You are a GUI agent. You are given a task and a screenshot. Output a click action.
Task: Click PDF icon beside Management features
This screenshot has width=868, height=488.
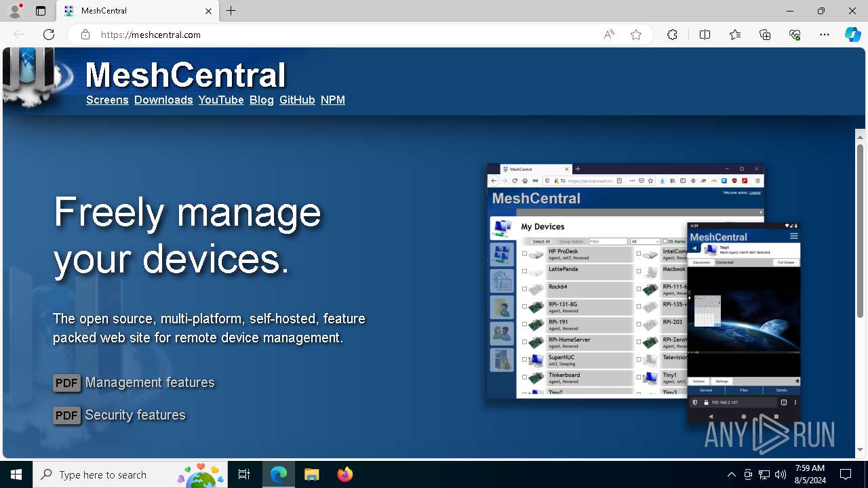[66, 383]
